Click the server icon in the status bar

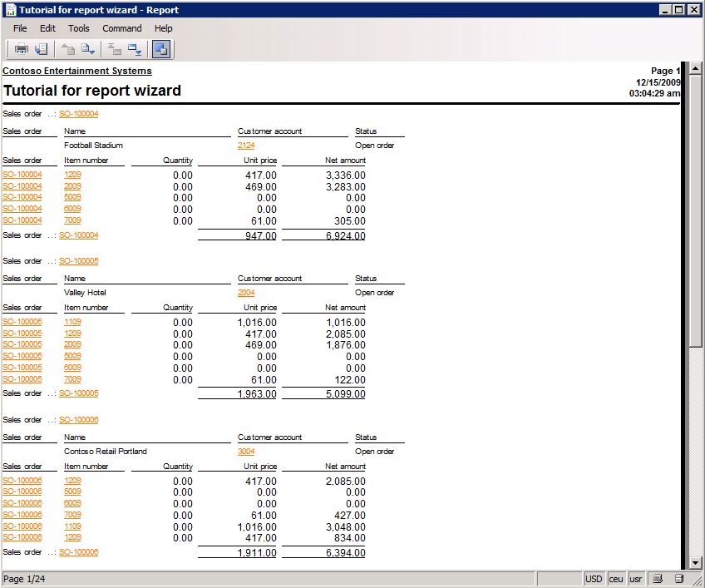[x=679, y=579]
